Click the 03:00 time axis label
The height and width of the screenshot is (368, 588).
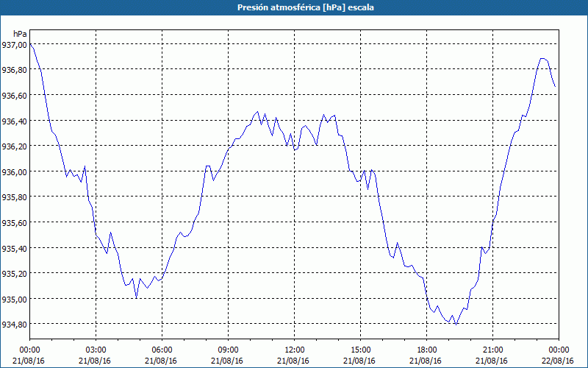pos(96,350)
